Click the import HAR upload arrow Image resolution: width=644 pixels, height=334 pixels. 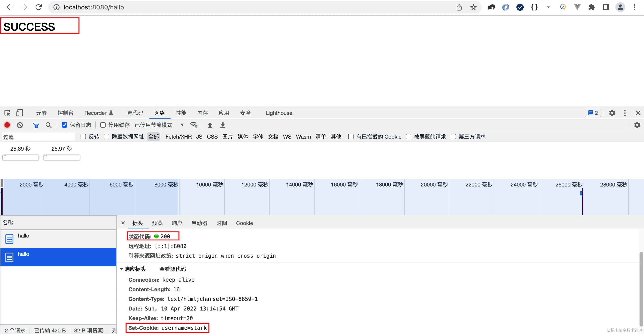click(210, 125)
